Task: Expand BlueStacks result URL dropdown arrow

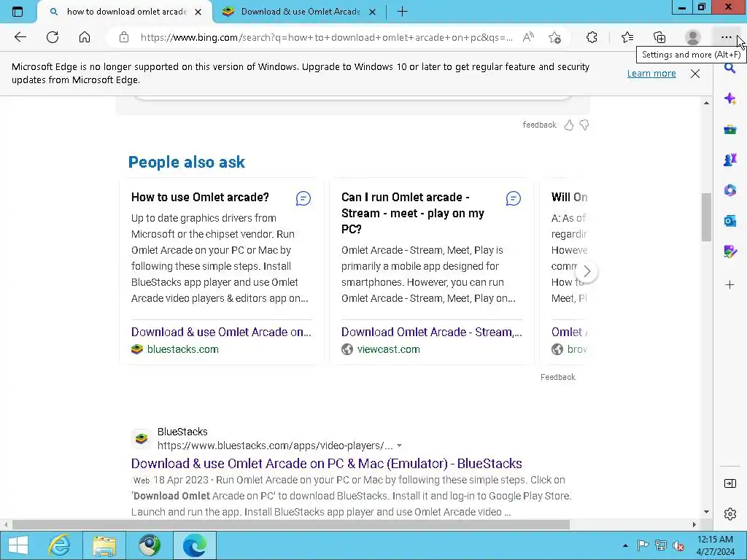Action: 399,446
